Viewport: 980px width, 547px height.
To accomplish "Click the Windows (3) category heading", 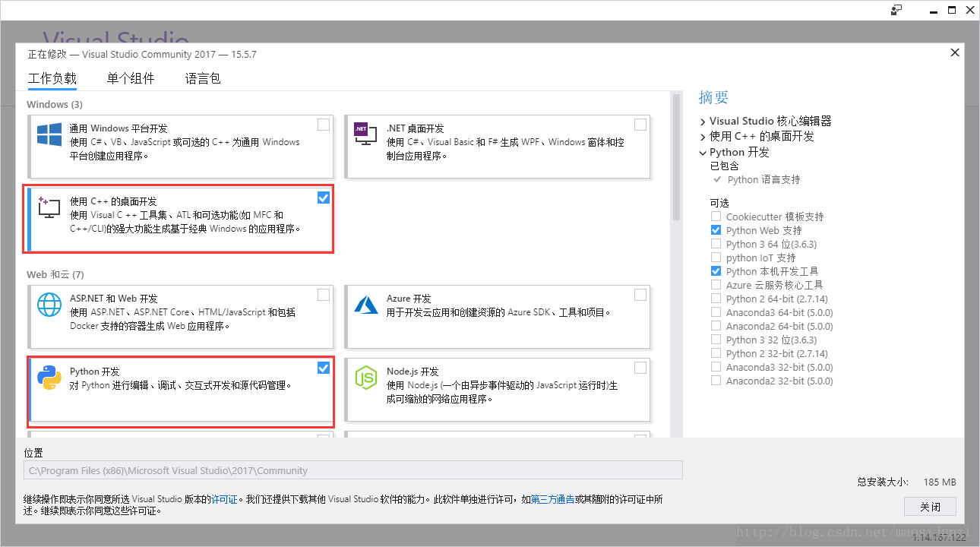I will tap(55, 104).
